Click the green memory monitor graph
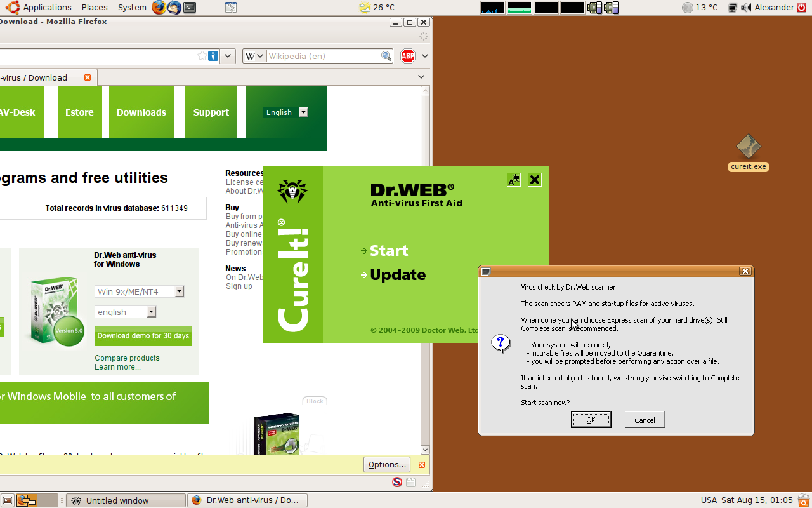This screenshot has width=812, height=508. [x=520, y=8]
